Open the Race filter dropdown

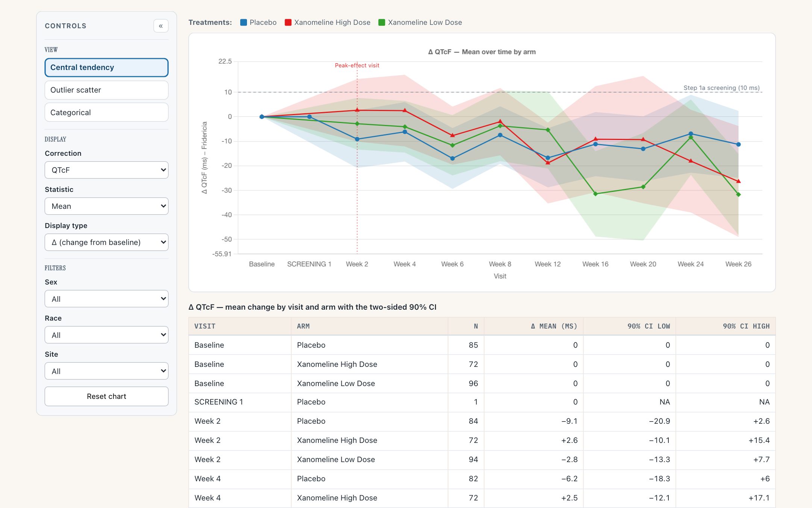[106, 335]
